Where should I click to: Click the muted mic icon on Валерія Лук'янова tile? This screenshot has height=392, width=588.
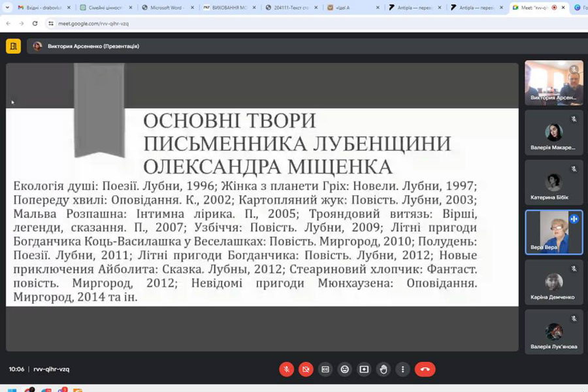574,319
